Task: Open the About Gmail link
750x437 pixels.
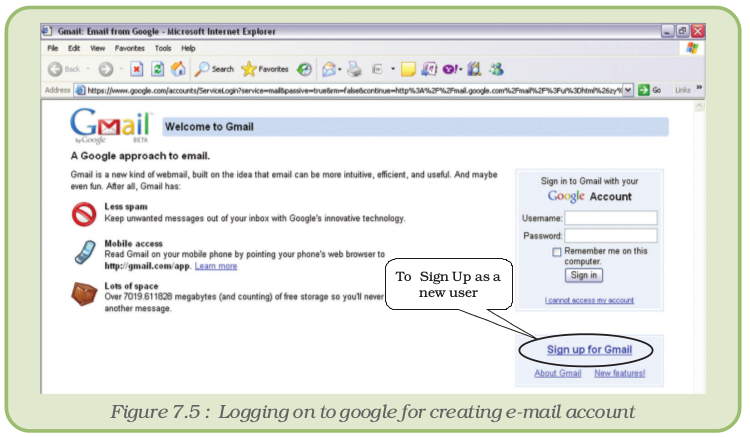Action: click(x=558, y=373)
